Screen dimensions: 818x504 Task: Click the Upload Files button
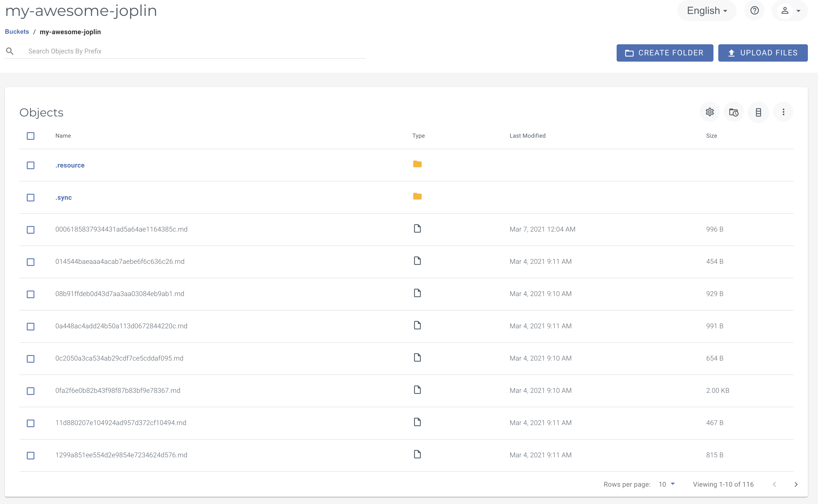click(x=763, y=53)
